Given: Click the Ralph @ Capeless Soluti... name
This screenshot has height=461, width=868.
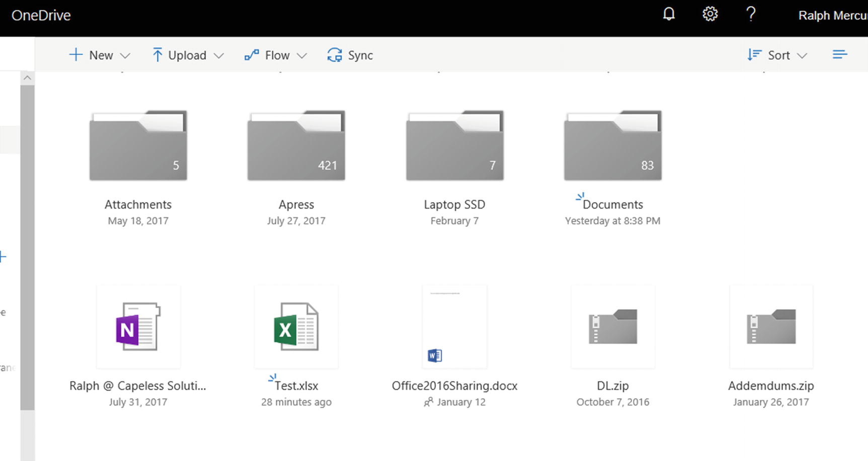Looking at the screenshot, I should tap(138, 386).
